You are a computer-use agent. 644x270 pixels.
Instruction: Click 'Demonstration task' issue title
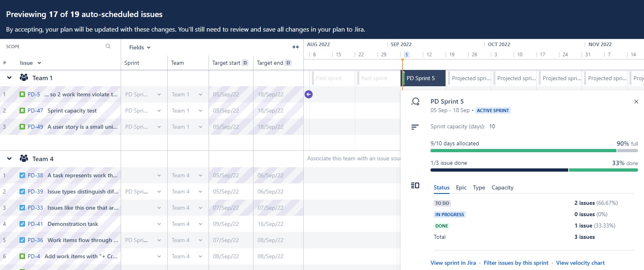click(x=73, y=224)
